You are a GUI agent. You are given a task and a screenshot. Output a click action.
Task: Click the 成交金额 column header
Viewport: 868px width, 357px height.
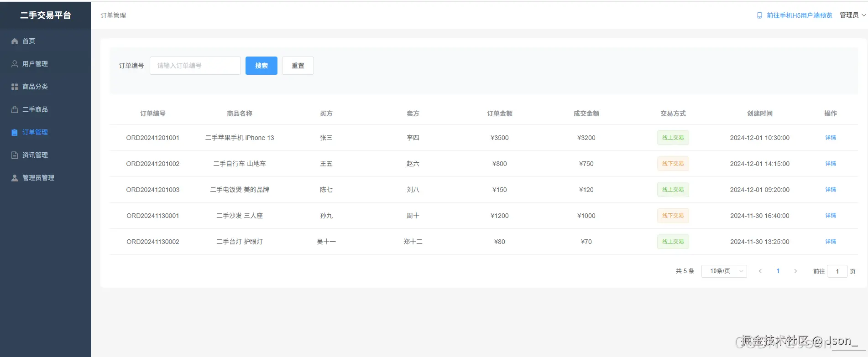coord(586,114)
